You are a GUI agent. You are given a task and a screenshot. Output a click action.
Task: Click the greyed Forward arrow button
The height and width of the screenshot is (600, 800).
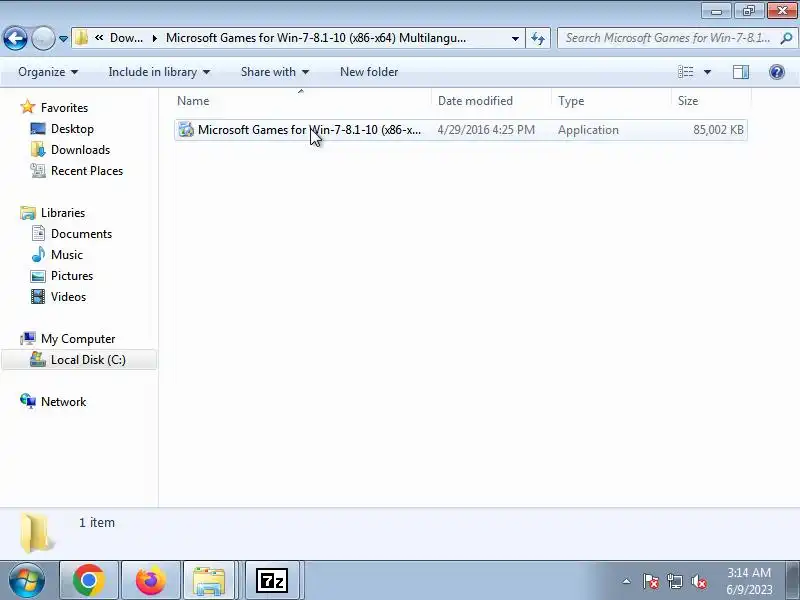click(x=43, y=38)
